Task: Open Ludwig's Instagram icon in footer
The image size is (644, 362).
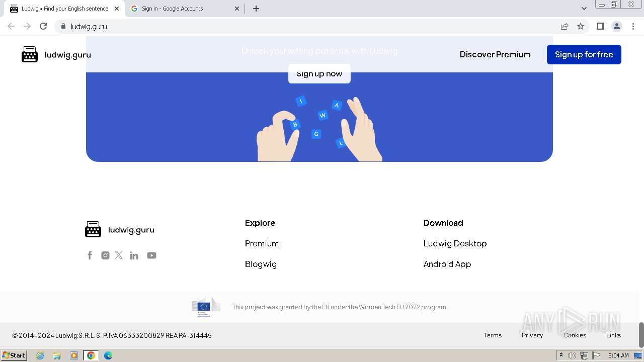Action: click(x=105, y=255)
